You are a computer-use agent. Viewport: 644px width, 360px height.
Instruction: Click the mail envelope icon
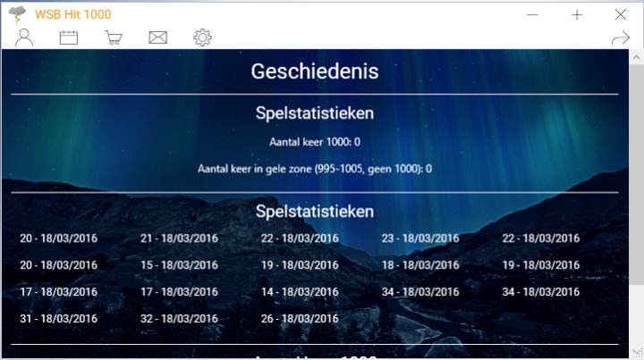click(x=158, y=38)
